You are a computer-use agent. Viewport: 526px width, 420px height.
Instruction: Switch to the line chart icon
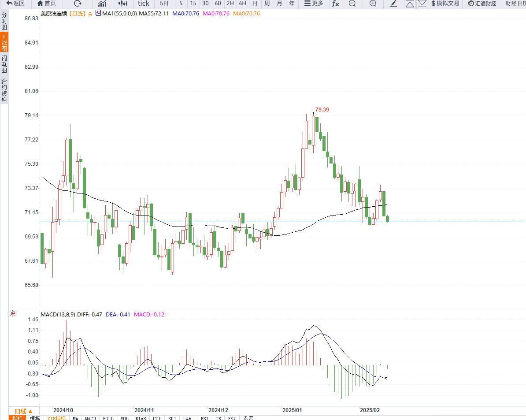tap(102, 4)
